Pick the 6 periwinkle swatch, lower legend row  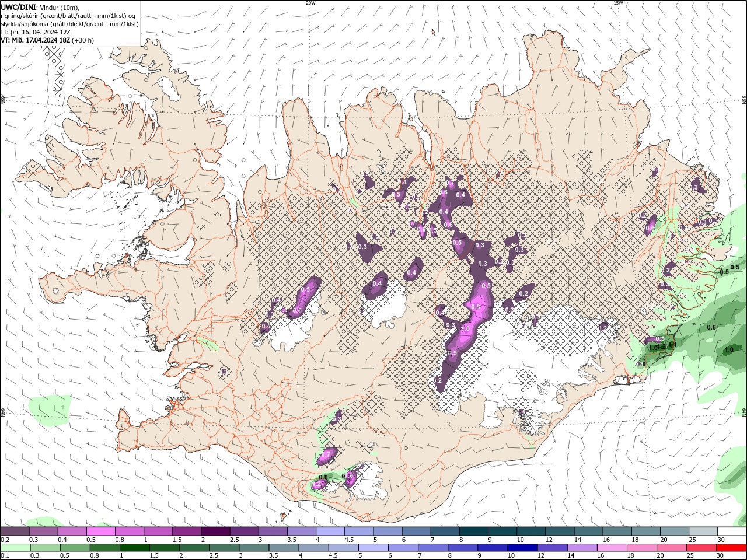click(403, 548)
